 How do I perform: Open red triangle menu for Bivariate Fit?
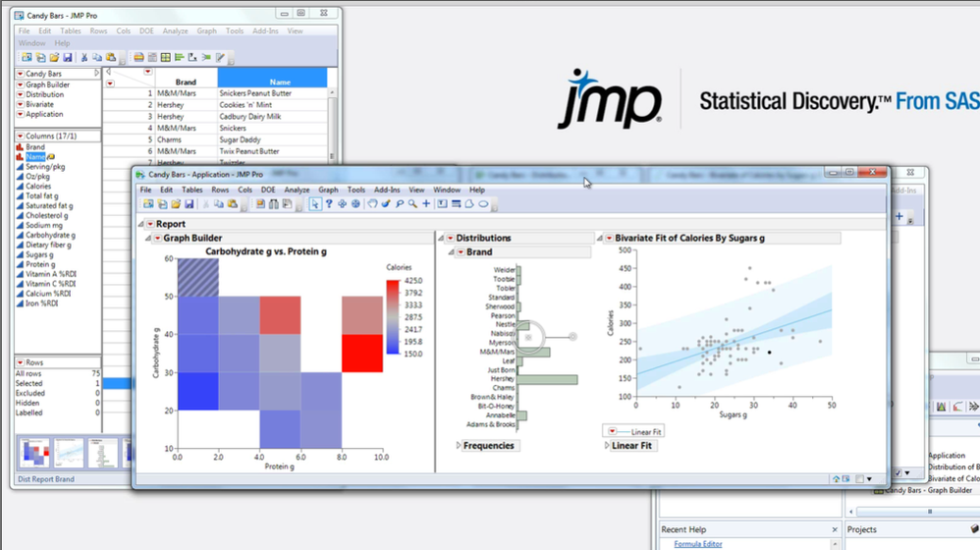click(x=610, y=238)
